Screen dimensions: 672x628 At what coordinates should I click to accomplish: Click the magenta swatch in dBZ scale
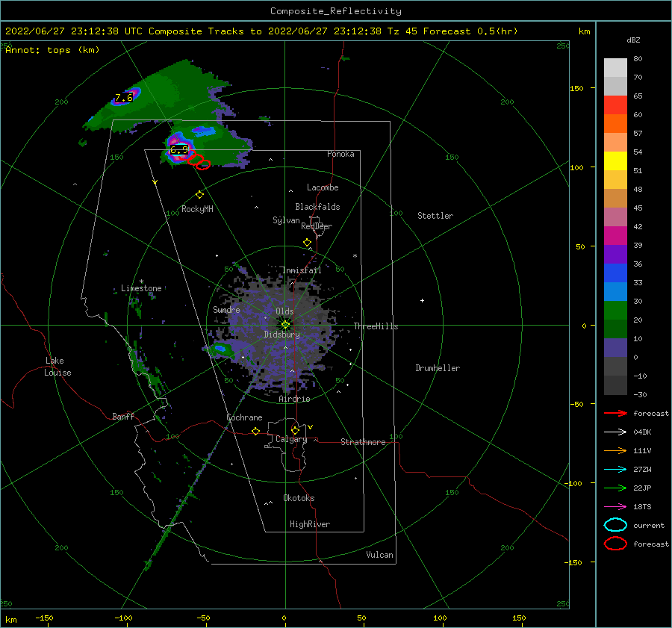pyautogui.click(x=615, y=236)
